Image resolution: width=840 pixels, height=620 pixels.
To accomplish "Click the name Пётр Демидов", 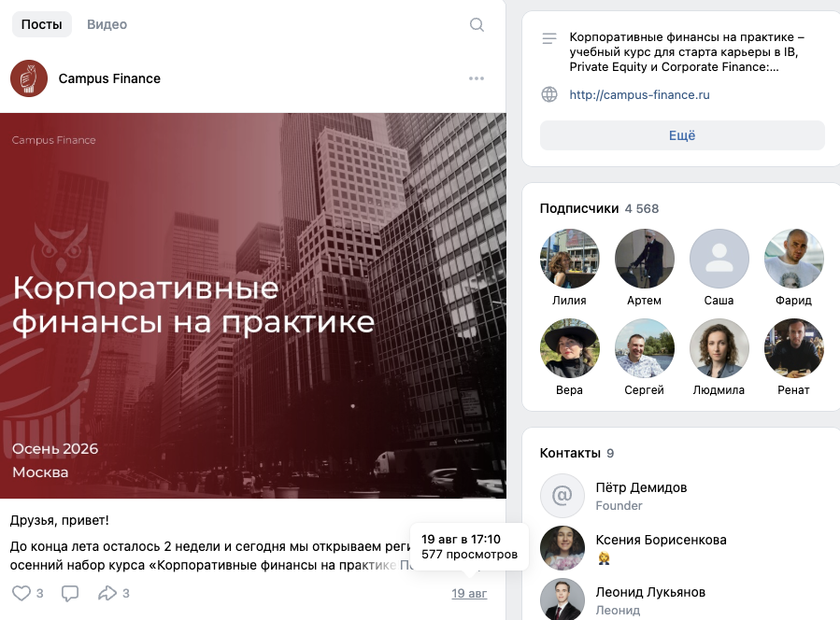I will tap(641, 487).
